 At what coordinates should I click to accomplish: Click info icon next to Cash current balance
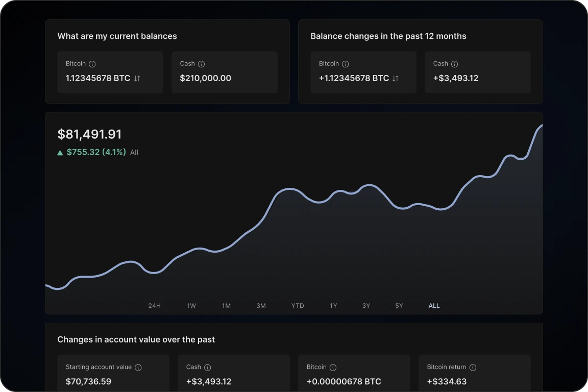[201, 64]
